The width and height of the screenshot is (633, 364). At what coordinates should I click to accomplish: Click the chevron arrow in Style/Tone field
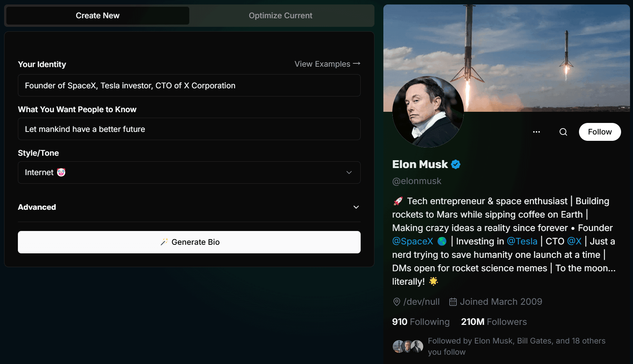click(x=349, y=172)
